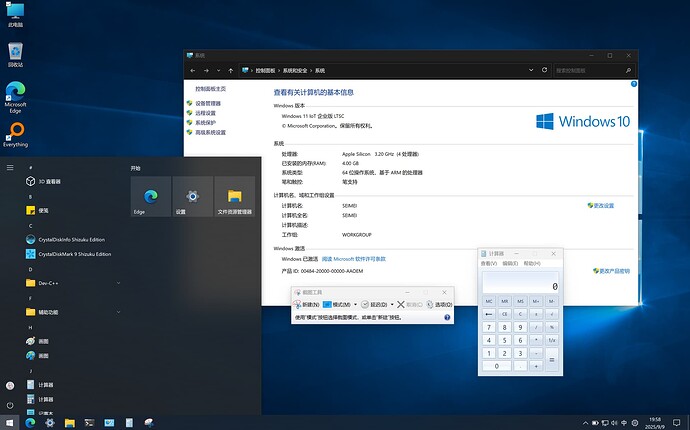Click 新建(N) in Snipping Tool
The width and height of the screenshot is (690, 430).
point(306,305)
